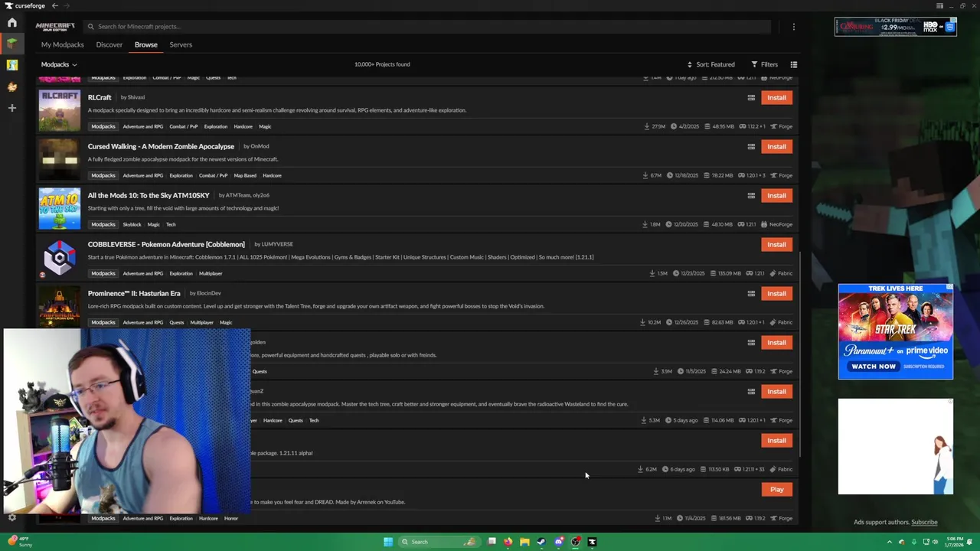
Task: Select Skyblock tag on ATM10SKY row
Action: point(132,224)
